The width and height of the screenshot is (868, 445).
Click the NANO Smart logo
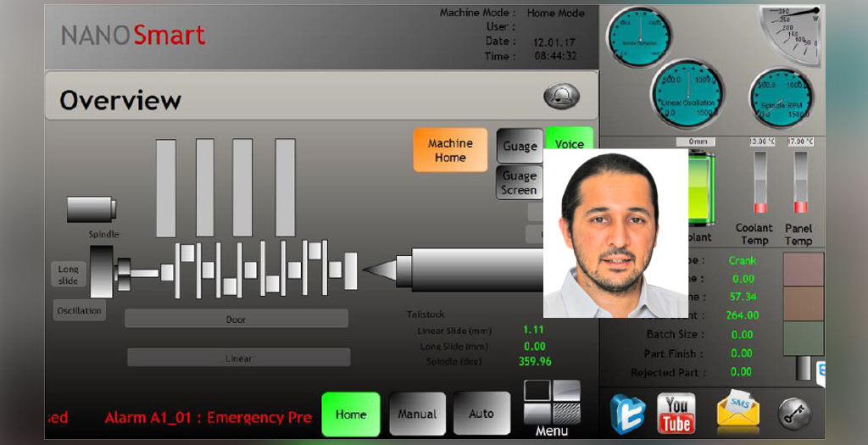tap(133, 36)
